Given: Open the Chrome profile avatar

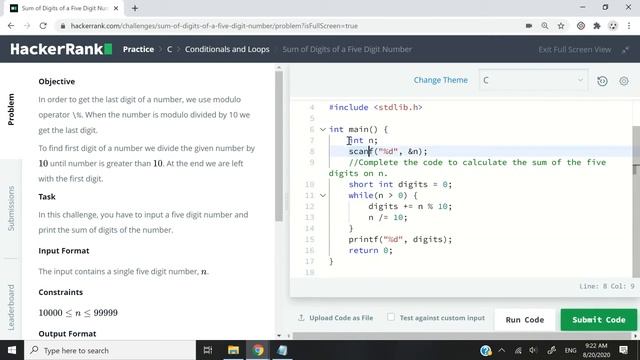Looking at the screenshot, I should [613, 26].
